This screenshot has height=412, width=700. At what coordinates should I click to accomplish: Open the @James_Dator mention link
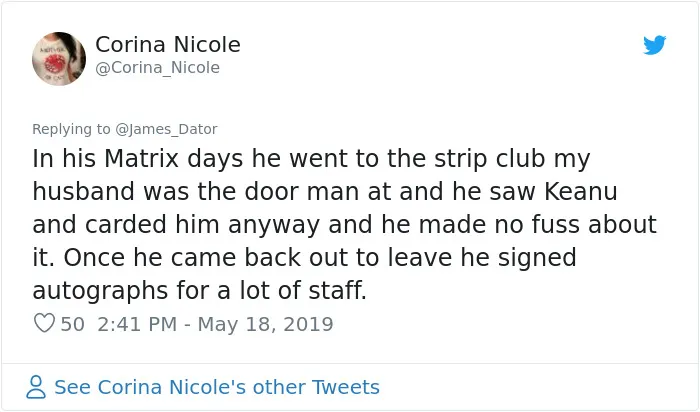click(166, 129)
